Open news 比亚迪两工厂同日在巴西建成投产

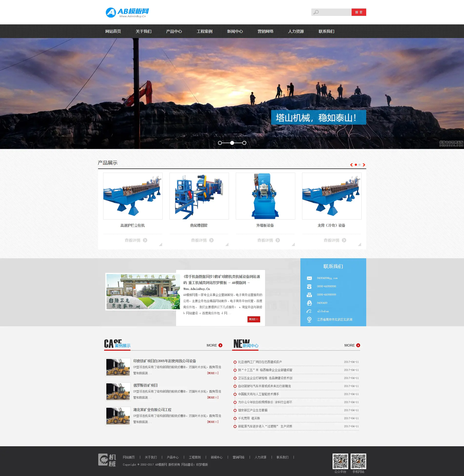point(260,362)
